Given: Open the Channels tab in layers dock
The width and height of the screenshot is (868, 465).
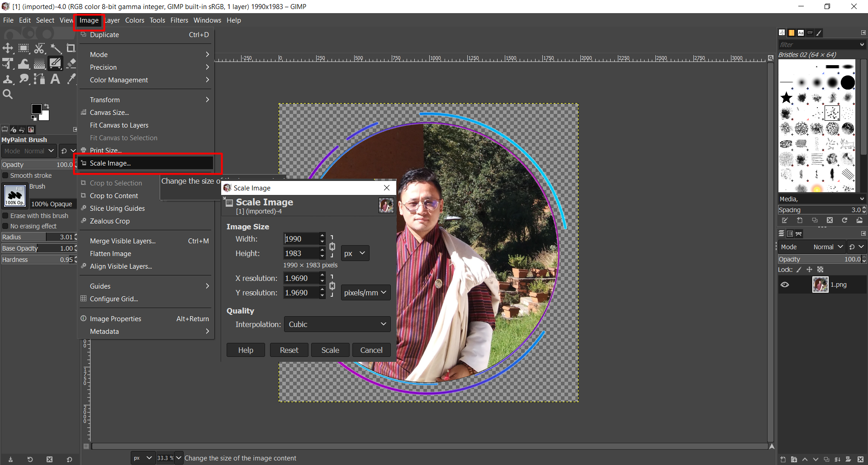Looking at the screenshot, I should [x=790, y=234].
